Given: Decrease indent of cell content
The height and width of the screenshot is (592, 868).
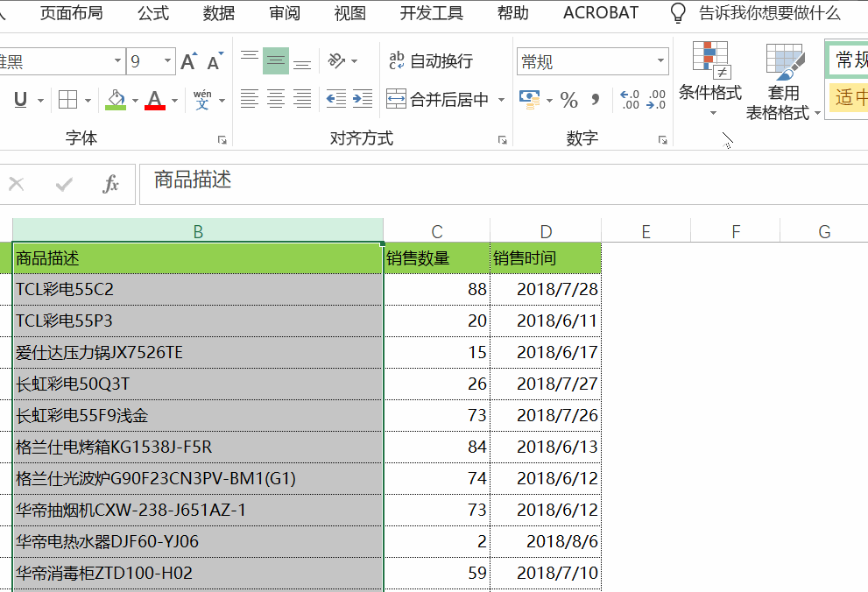Looking at the screenshot, I should pos(336,100).
